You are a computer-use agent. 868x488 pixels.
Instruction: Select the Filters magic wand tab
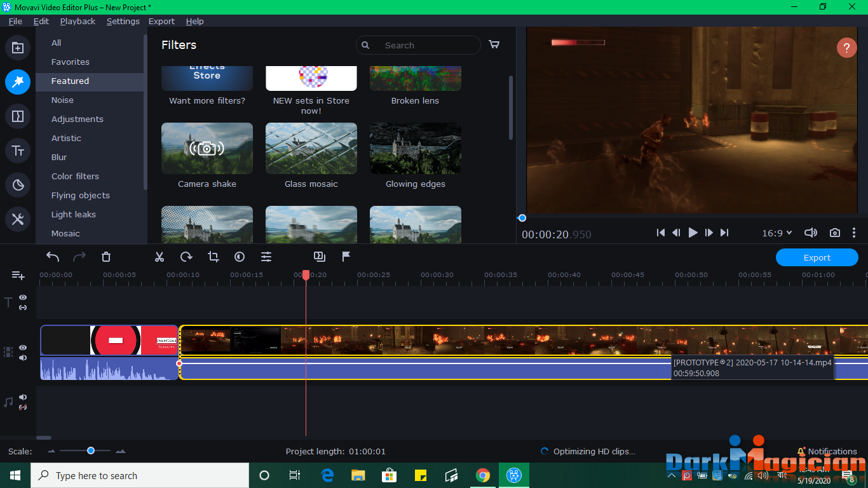(x=18, y=82)
